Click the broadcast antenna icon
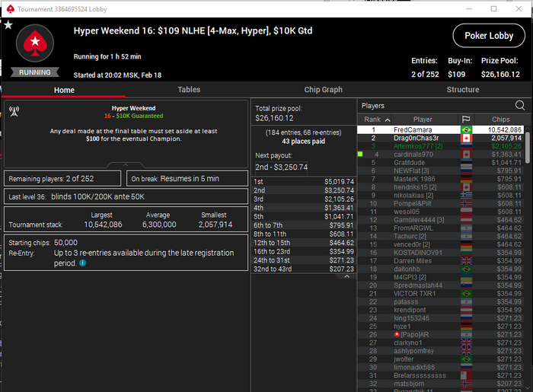The height and width of the screenshot is (392, 533). (x=14, y=111)
